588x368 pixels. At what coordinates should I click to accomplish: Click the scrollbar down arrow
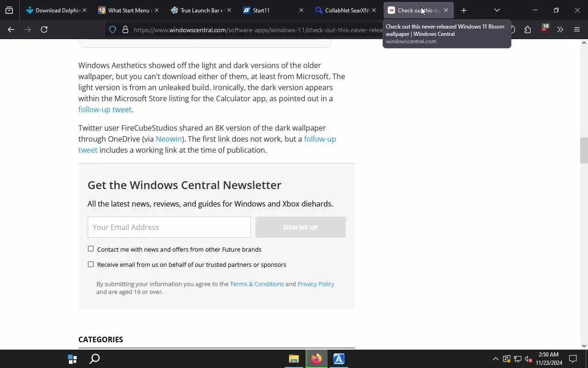584,346
